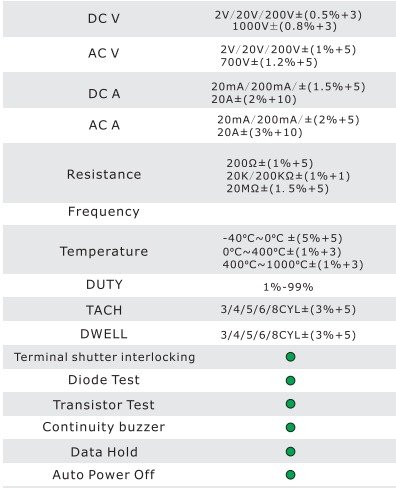Select the Resistance label
This screenshot has height=488, width=396.
[x=104, y=174]
